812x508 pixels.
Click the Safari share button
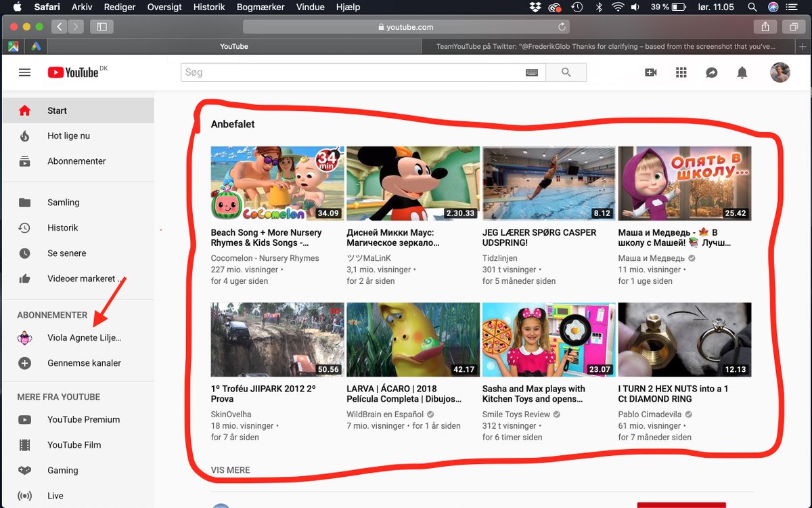[765, 27]
